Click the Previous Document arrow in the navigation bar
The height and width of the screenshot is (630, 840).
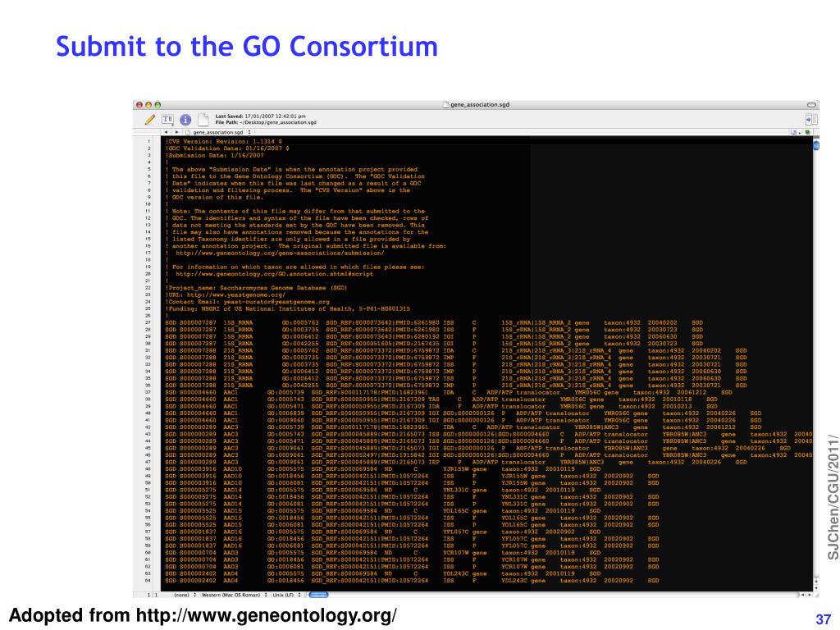[166, 132]
